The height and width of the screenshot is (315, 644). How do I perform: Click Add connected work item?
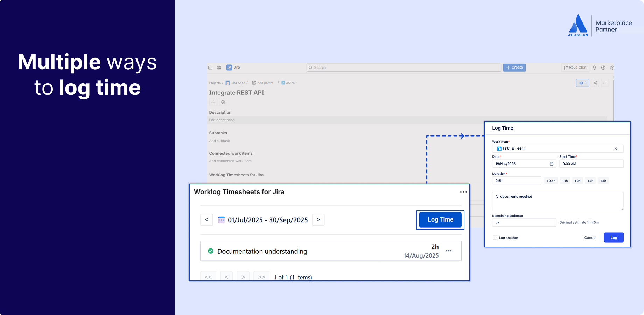[x=230, y=161]
